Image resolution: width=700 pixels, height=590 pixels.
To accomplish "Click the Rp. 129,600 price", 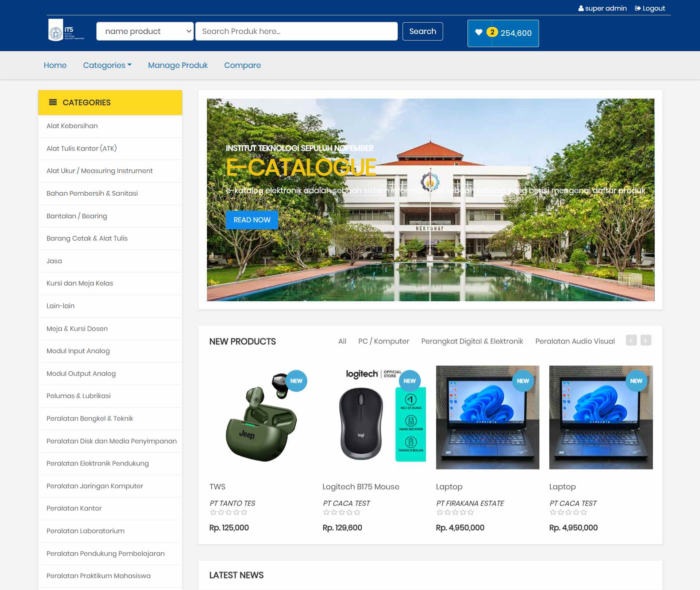I will coord(342,528).
